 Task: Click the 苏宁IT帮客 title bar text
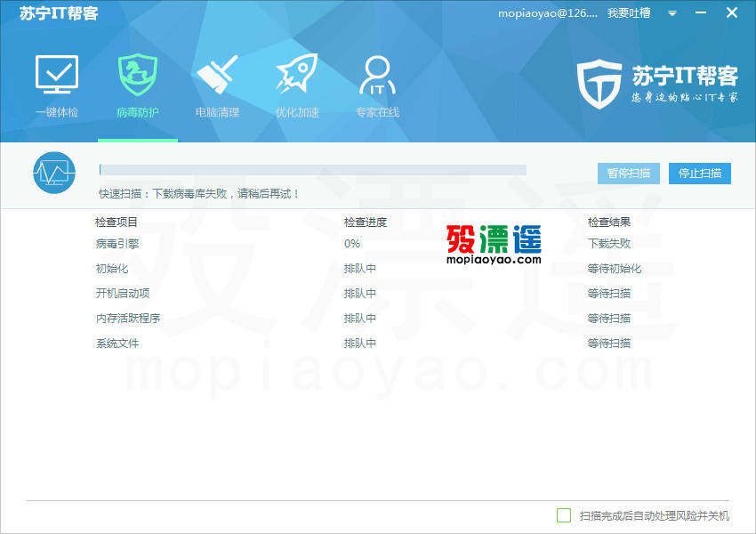click(x=59, y=13)
